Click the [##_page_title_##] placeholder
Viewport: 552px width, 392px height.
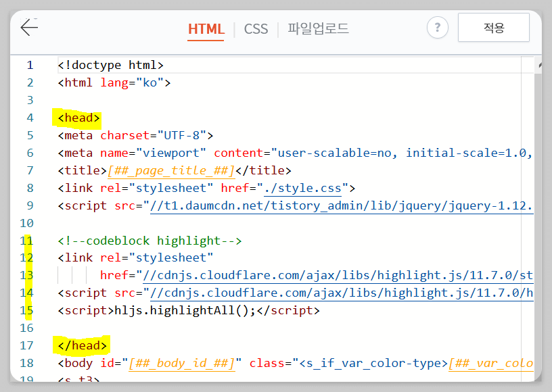coord(171,171)
